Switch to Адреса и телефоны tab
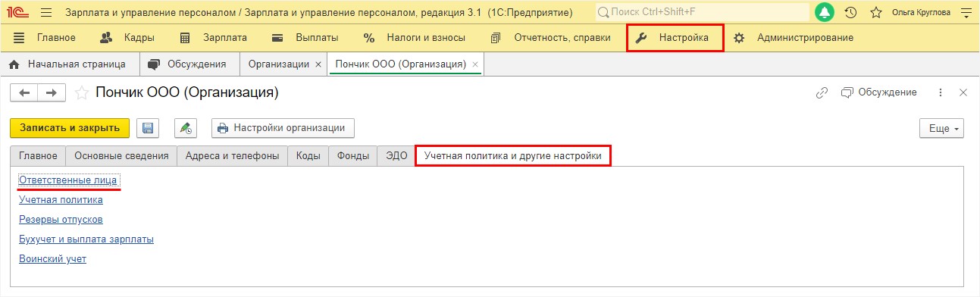The width and height of the screenshot is (980, 297). click(232, 155)
